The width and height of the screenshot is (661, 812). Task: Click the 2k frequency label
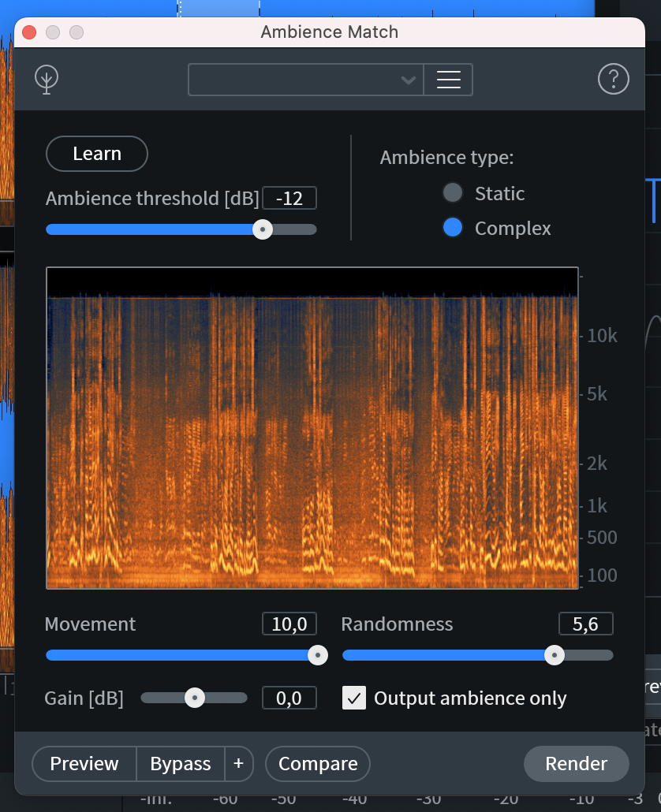coord(597,464)
